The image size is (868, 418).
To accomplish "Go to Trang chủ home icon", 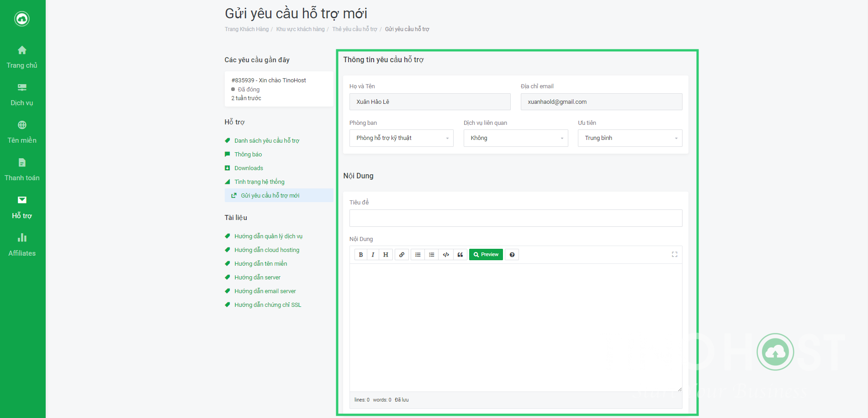I will click(22, 50).
